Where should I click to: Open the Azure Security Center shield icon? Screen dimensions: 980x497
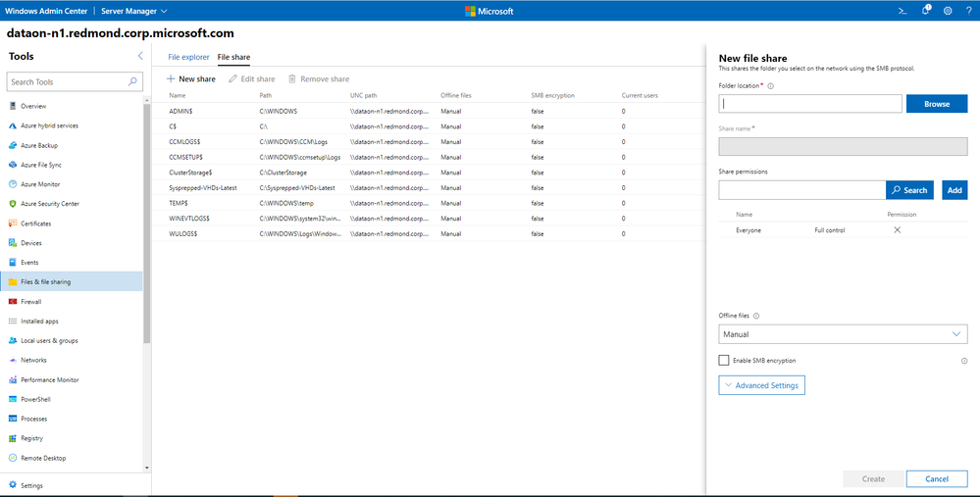pos(13,204)
